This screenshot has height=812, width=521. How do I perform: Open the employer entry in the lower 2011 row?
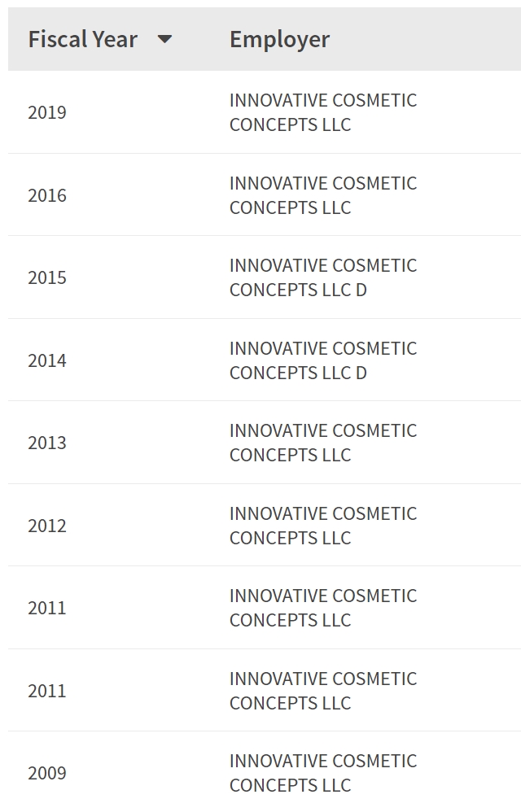click(x=322, y=691)
